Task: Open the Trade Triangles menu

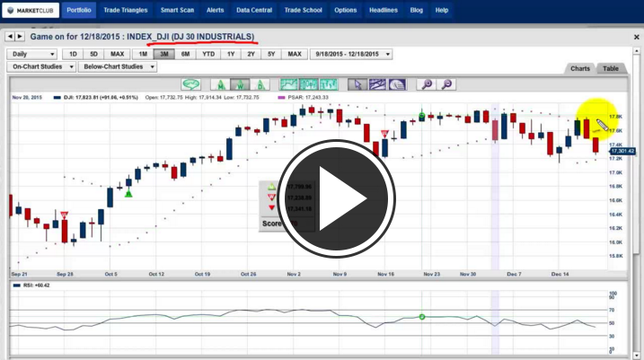Action: point(125,10)
